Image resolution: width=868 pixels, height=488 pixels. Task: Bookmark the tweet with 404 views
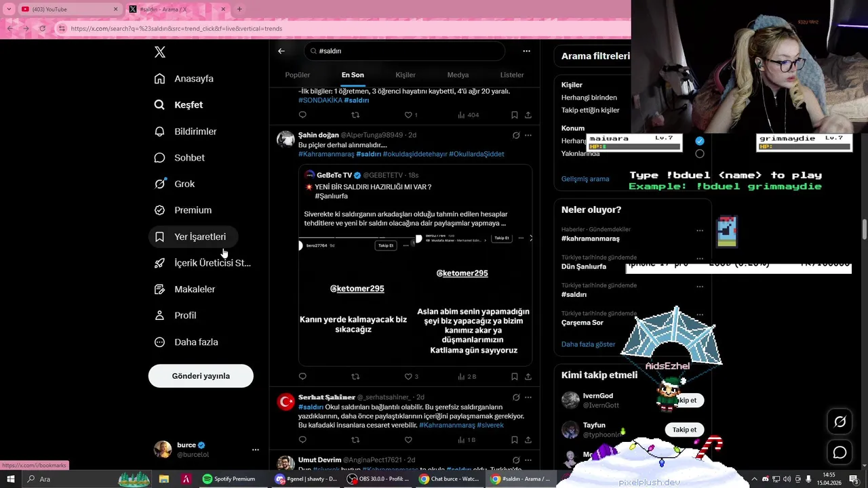(515, 115)
